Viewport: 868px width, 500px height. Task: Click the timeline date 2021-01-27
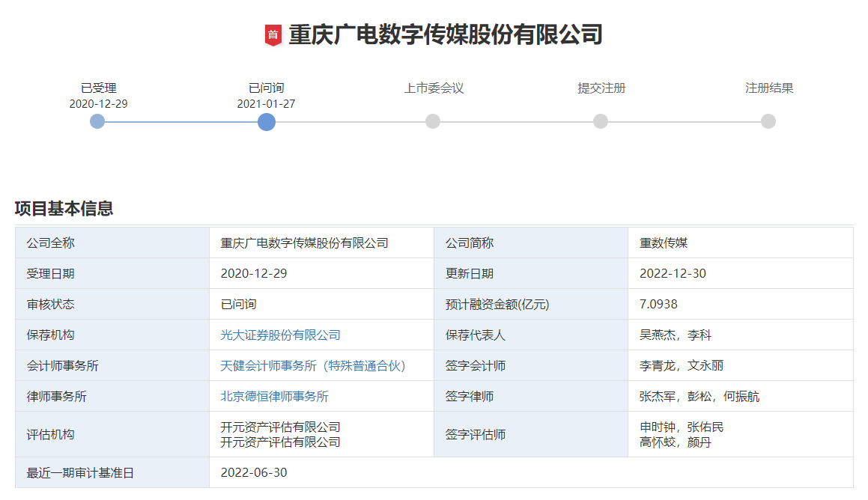click(267, 104)
